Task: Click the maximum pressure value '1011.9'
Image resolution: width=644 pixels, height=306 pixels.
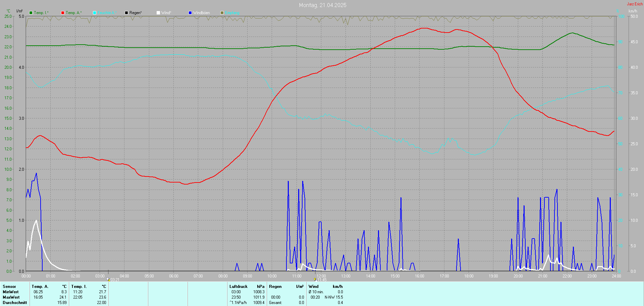Action: pos(259,297)
